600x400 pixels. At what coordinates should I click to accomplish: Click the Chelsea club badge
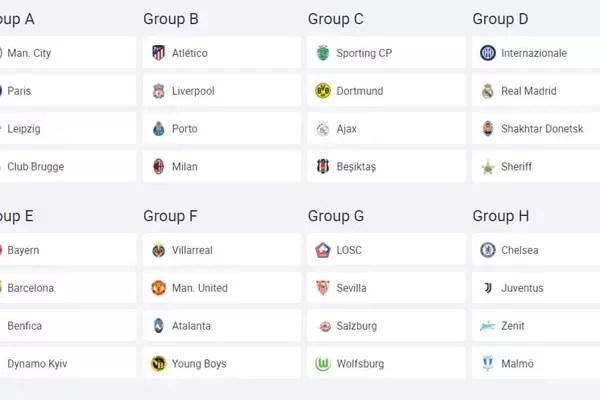[487, 250]
